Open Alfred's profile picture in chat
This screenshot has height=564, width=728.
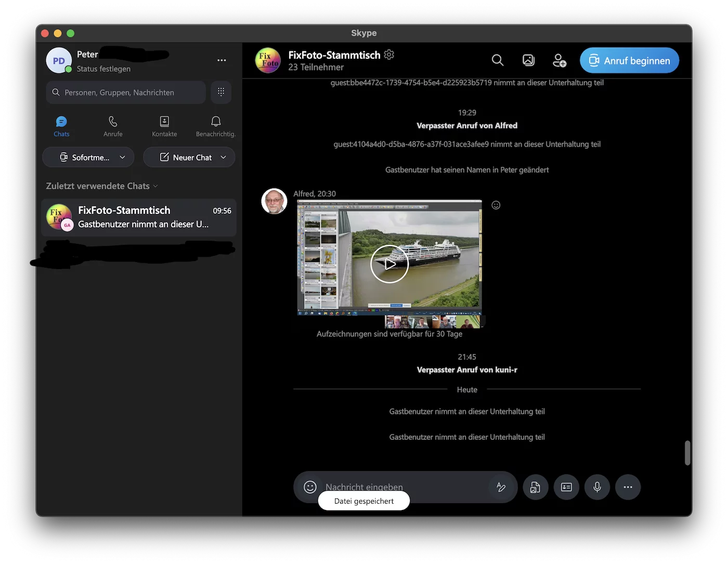coord(274,201)
